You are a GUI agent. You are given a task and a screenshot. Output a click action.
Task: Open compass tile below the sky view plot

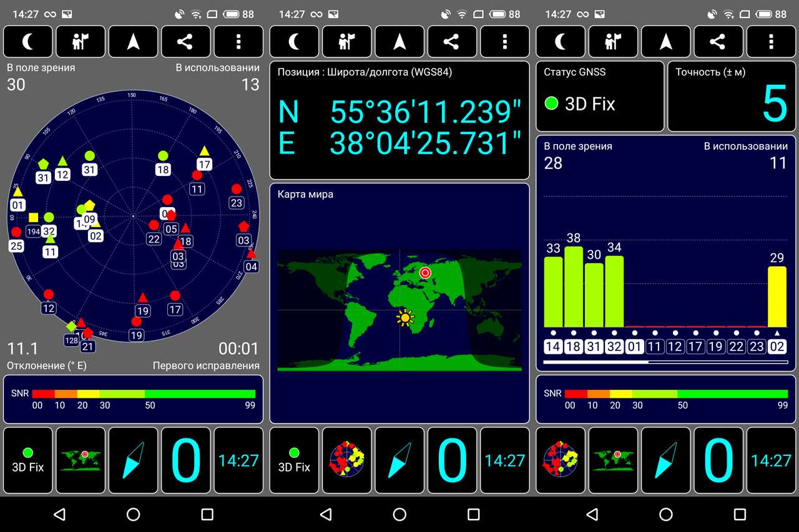coord(134,460)
